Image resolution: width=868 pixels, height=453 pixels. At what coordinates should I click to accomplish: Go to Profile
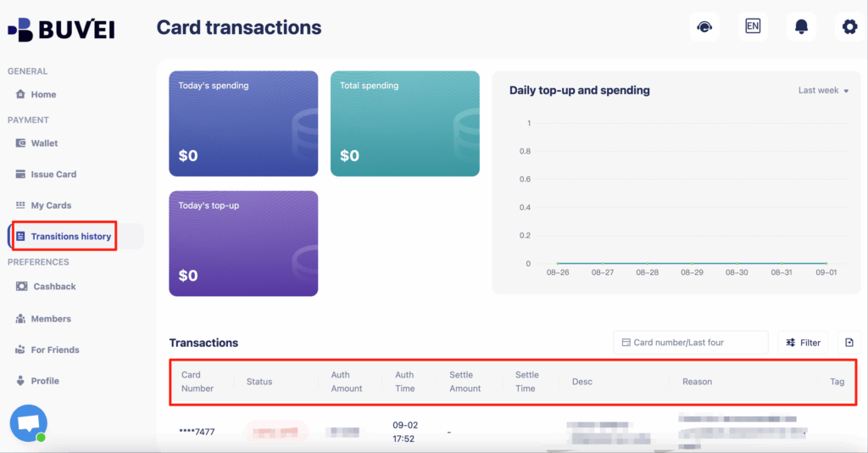point(45,381)
